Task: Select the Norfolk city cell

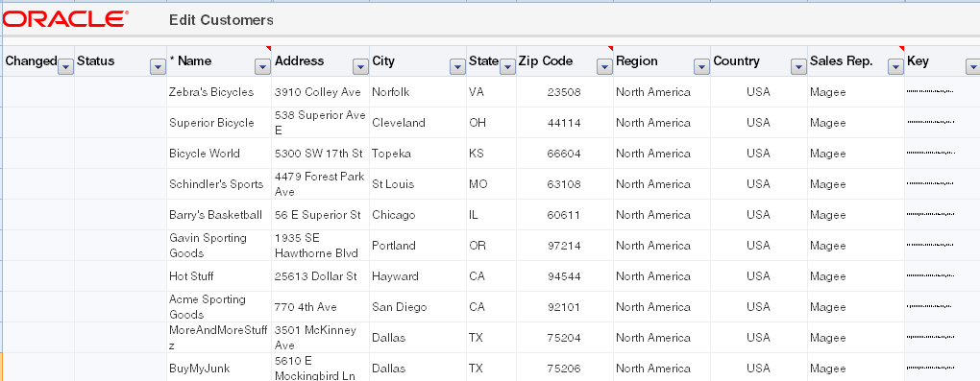Action: [x=418, y=92]
